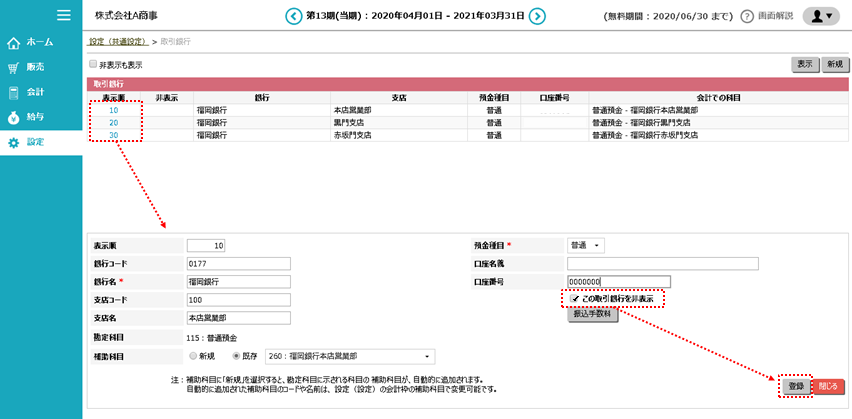Go to previous fiscal period arrow

293,16
